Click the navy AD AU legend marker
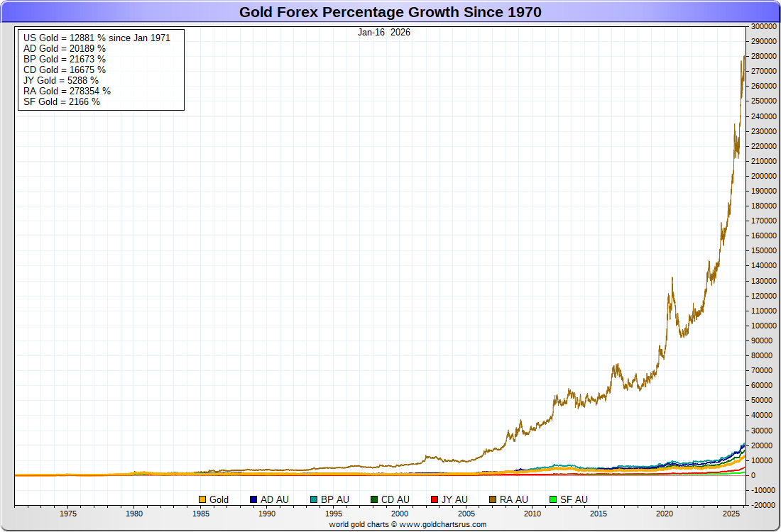Image resolution: width=781 pixels, height=532 pixels. 253,499
